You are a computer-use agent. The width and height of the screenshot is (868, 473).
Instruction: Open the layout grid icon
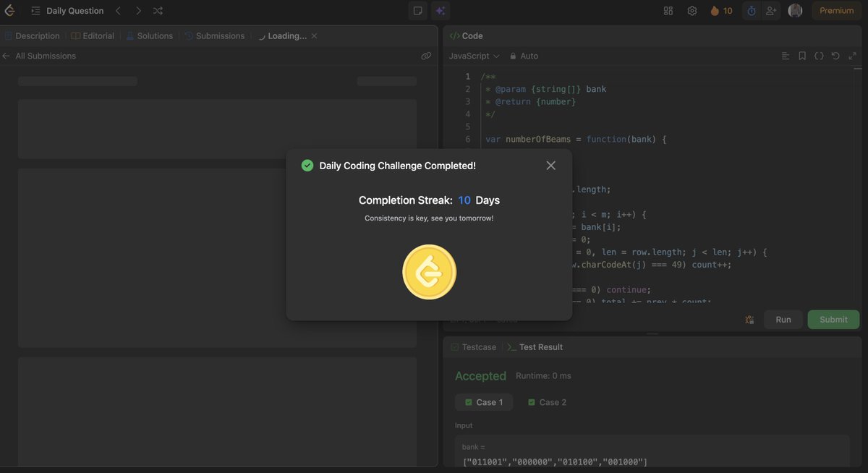668,11
